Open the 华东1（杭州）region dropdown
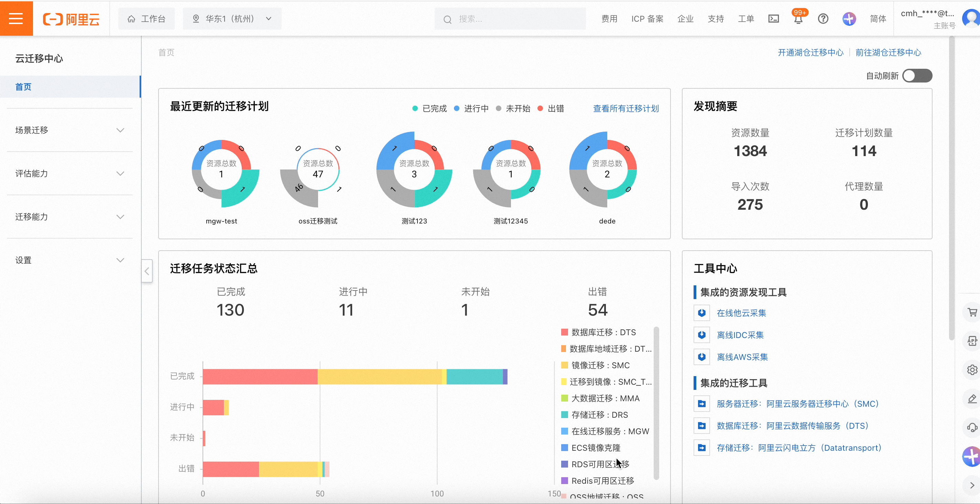980x504 pixels. point(232,19)
